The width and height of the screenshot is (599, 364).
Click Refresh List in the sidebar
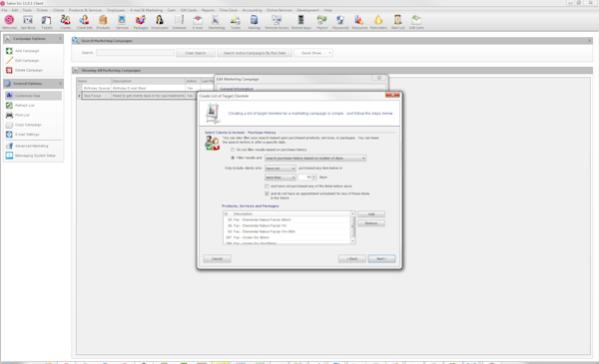pos(24,106)
